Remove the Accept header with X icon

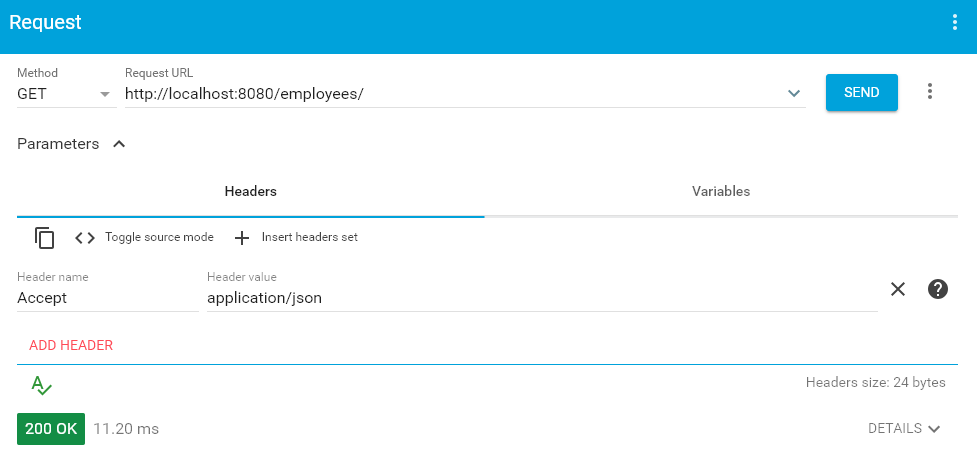click(x=898, y=289)
